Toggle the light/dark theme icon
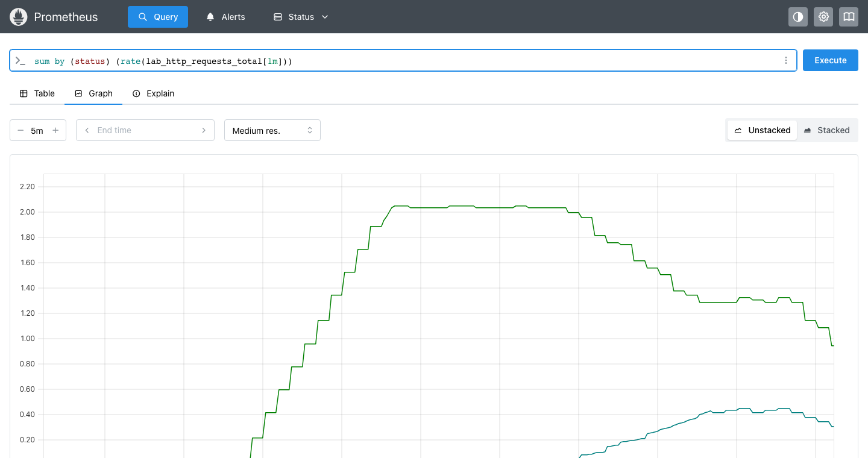Image resolution: width=868 pixels, height=458 pixels. [x=798, y=17]
